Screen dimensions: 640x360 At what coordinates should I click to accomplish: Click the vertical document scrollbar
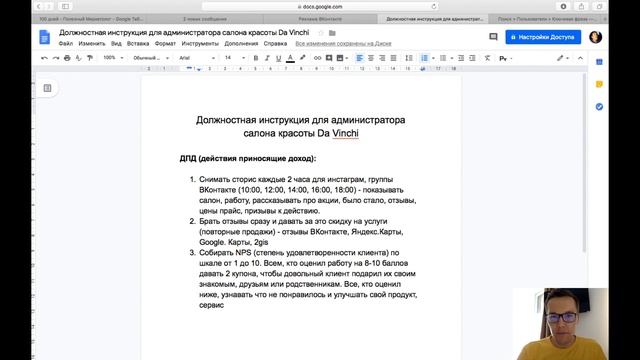tap(584, 163)
